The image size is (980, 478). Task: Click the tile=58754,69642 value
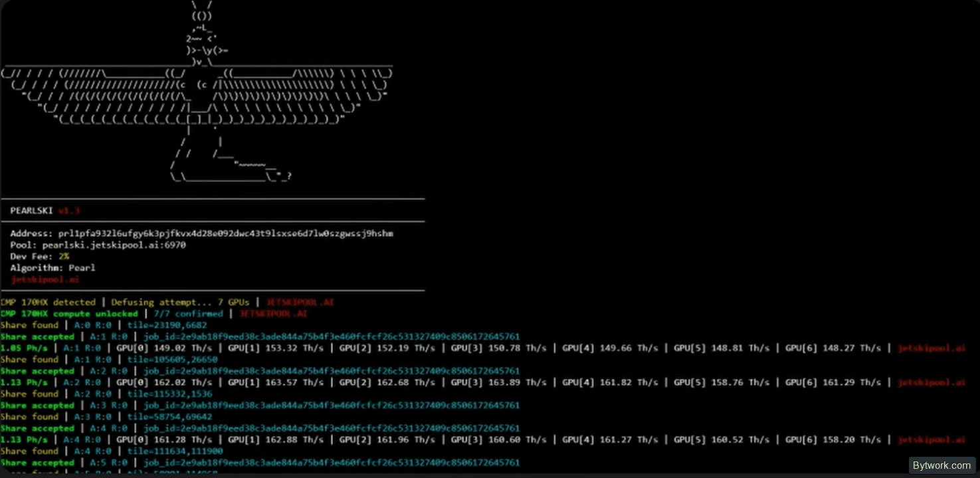[169, 417]
